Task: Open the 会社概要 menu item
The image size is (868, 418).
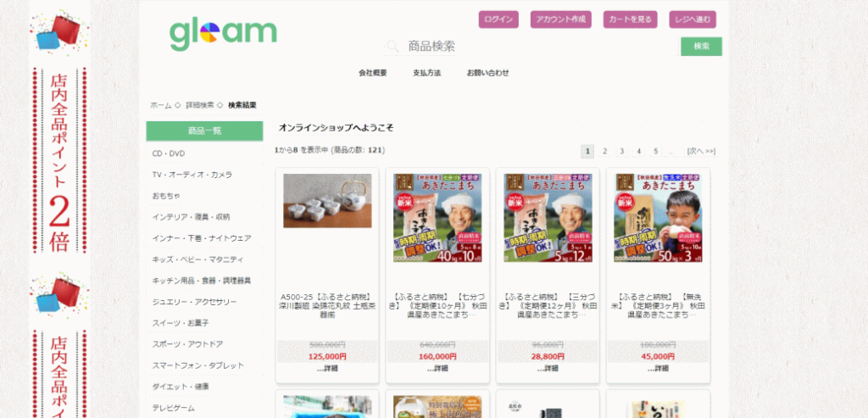Action: coord(373,73)
